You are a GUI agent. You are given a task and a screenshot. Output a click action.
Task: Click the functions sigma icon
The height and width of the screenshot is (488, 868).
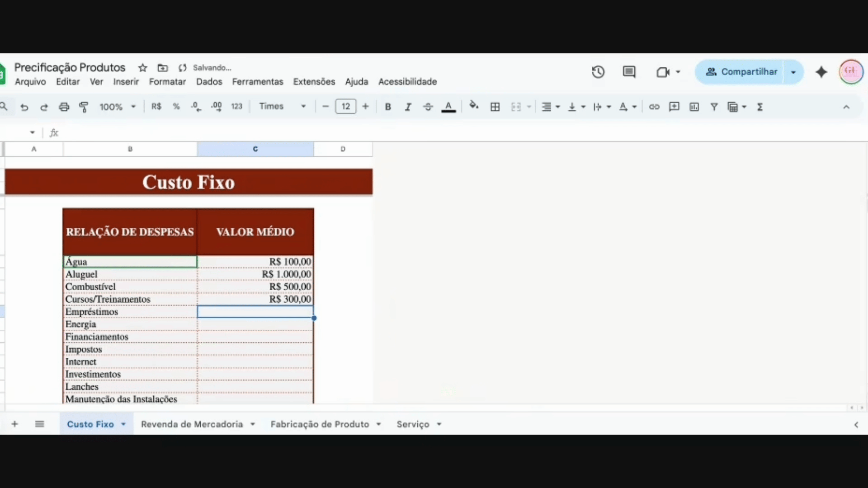tap(760, 107)
